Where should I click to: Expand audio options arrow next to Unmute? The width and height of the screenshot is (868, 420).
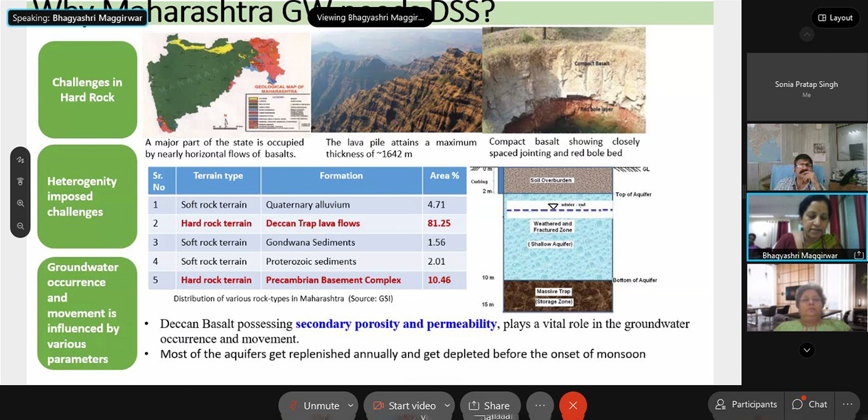tap(350, 406)
